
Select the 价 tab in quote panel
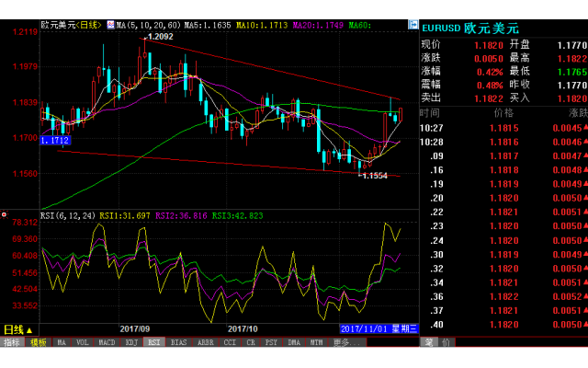[x=445, y=342]
